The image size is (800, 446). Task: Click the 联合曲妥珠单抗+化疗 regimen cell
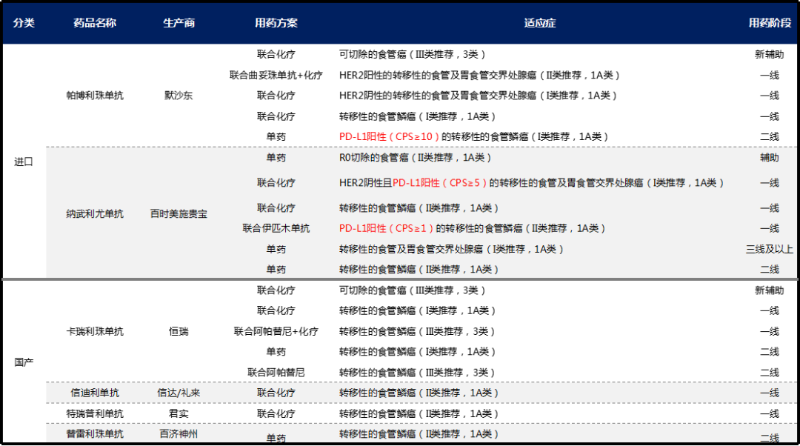click(275, 75)
